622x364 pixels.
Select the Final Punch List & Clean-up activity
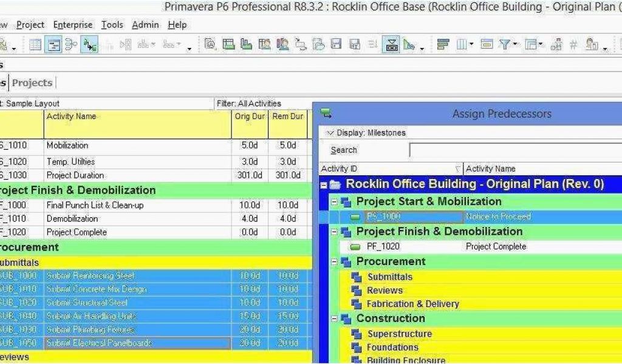[x=155, y=205]
